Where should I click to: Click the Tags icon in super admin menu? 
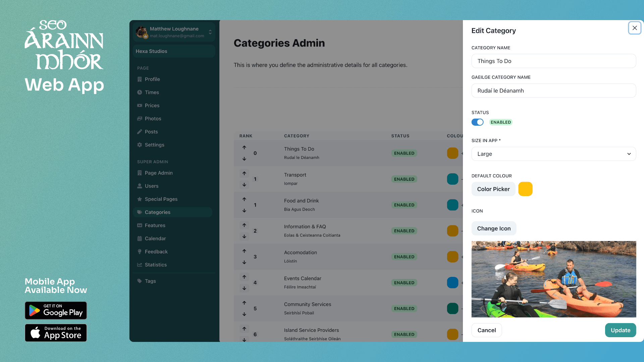pos(139,281)
